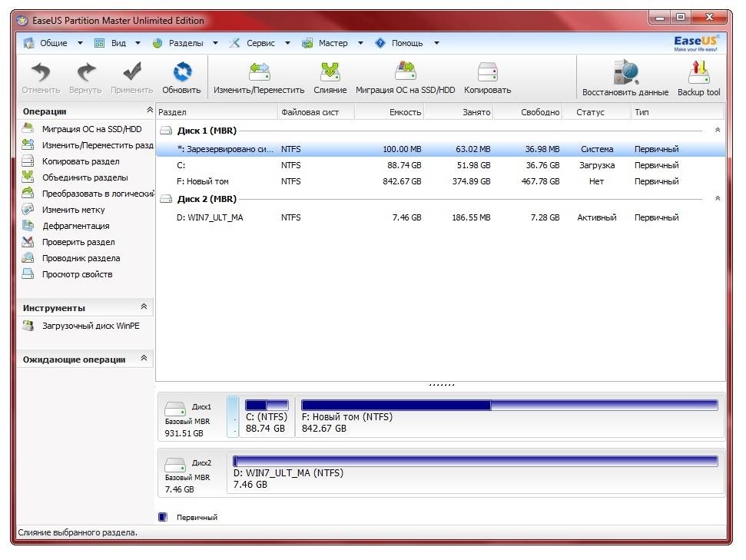Click dropdown arrow next to Разделы
The height and width of the screenshot is (560, 746).
pyautogui.click(x=215, y=43)
